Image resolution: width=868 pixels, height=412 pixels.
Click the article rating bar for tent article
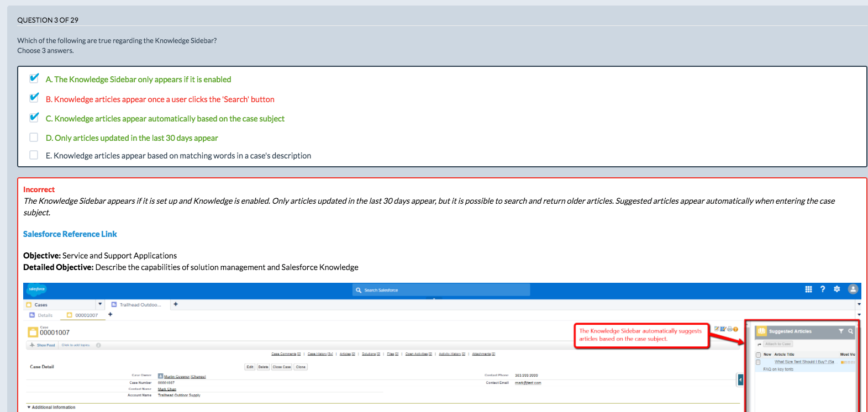pyautogui.click(x=848, y=362)
